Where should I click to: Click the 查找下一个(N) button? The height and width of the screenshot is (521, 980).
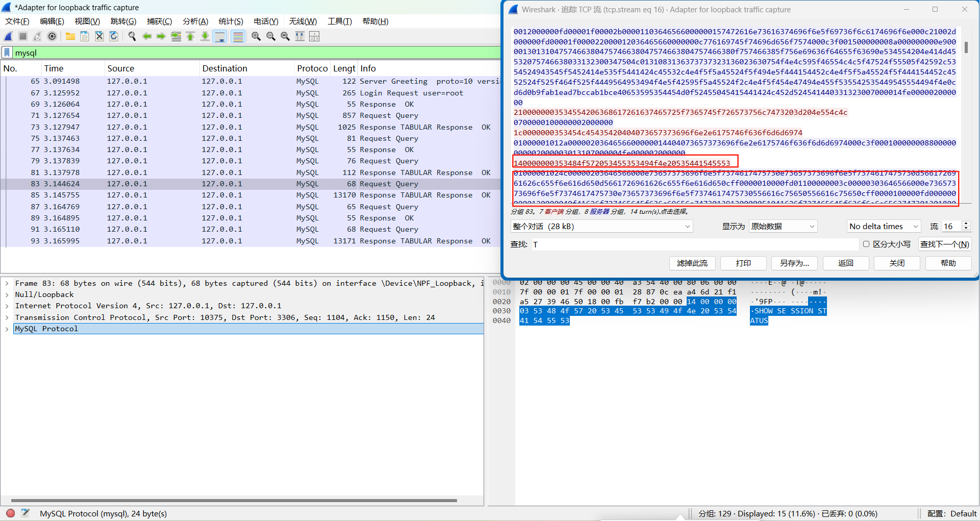(x=945, y=244)
